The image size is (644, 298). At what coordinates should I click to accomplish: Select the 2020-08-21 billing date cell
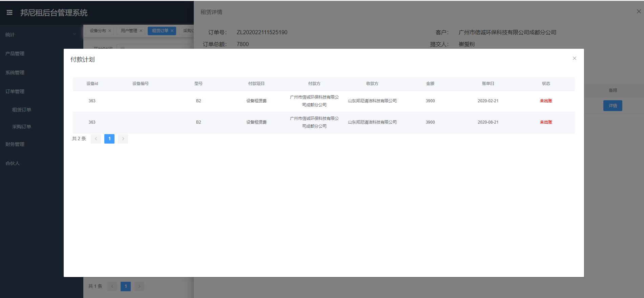pyautogui.click(x=488, y=122)
